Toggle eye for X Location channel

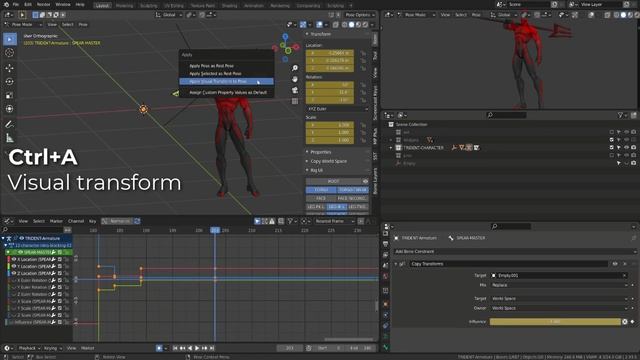(14, 260)
